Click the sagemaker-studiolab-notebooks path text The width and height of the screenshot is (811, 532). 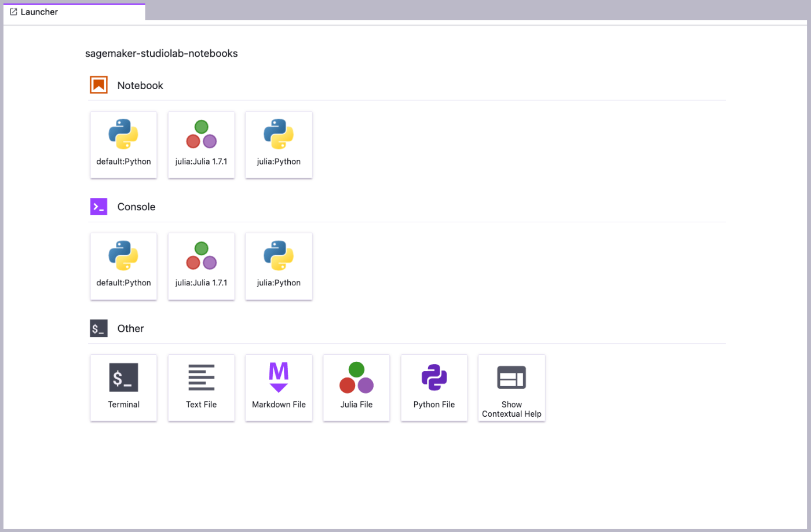162,53
